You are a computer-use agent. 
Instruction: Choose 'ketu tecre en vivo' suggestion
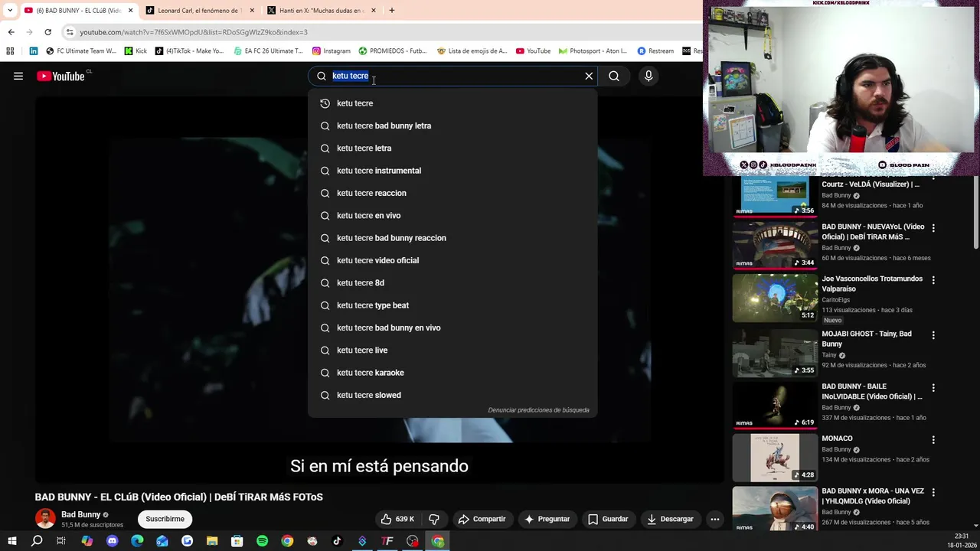pos(452,215)
